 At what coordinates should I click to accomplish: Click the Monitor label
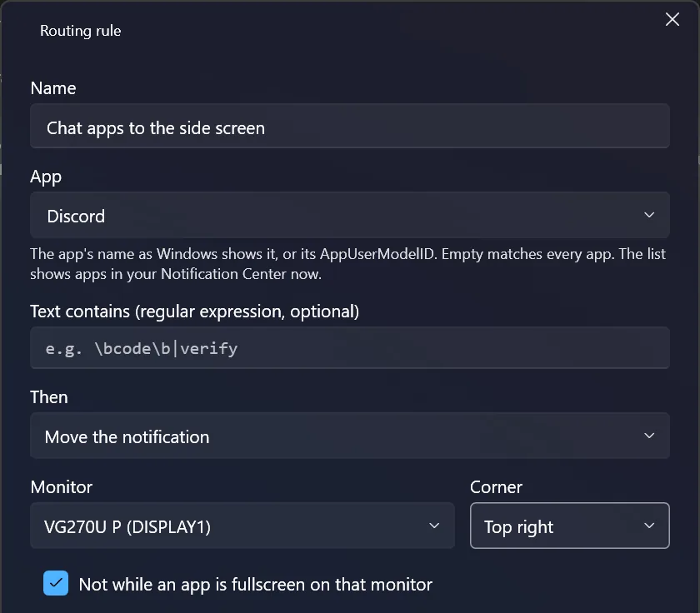click(62, 487)
